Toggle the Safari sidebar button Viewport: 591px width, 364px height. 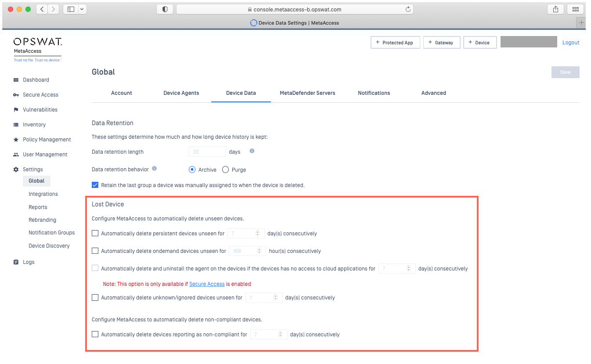tap(71, 9)
